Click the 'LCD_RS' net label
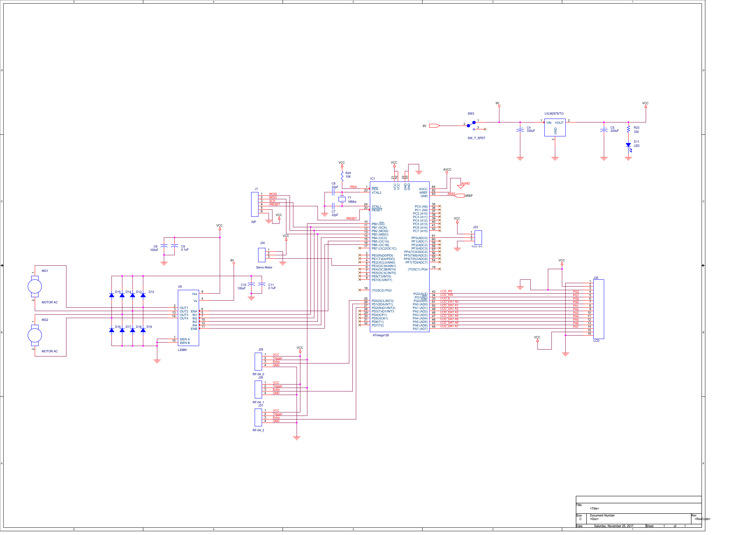 [x=446, y=291]
